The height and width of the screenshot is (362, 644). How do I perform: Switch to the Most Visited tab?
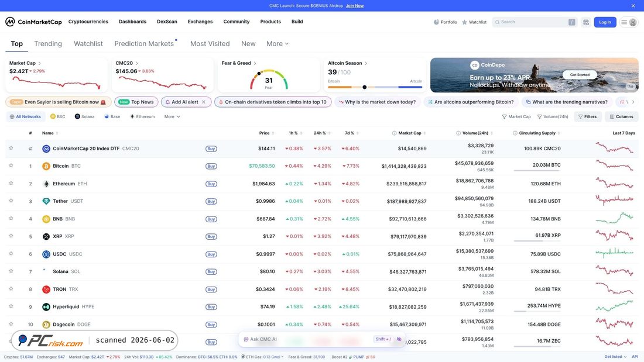210,43
